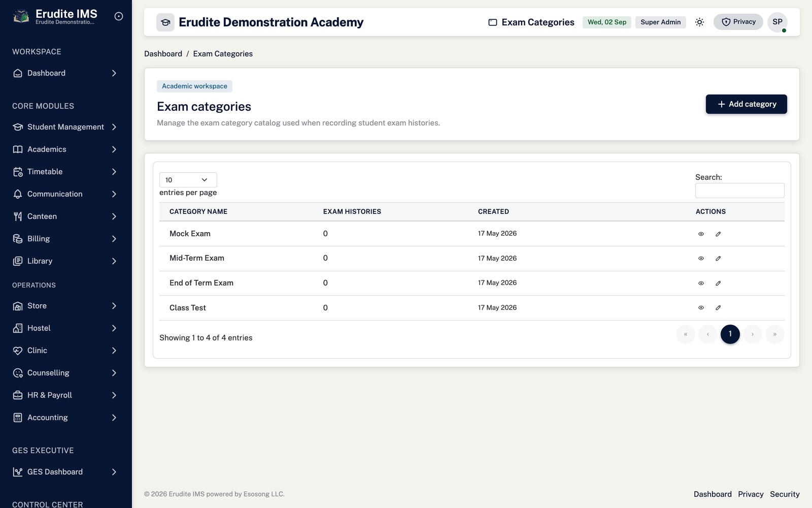Expand the Library menu chevron
This screenshot has height=508, width=812.
click(114, 261)
